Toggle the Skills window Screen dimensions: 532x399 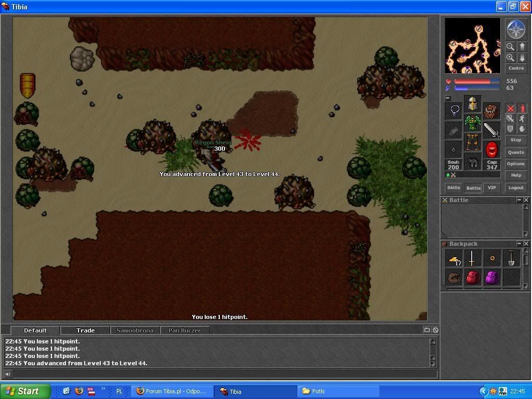(454, 188)
